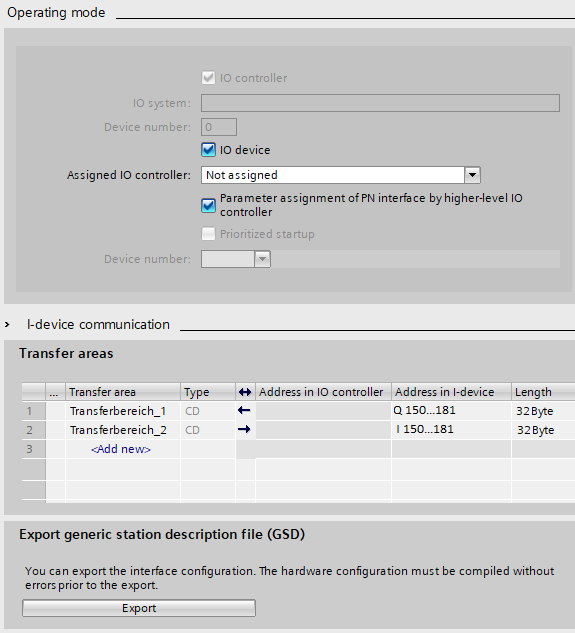Click the Length column header

coord(543,392)
